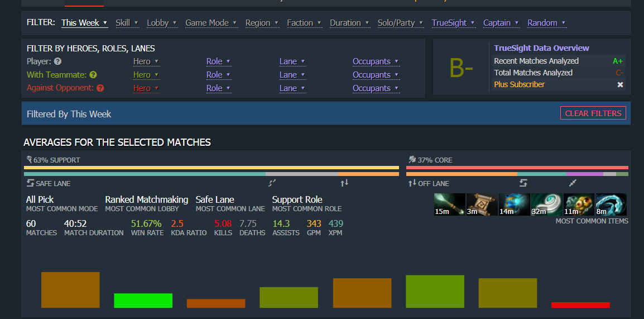The image size is (644, 319).
Task: Click the off lane icon beside OFF LANE
Action: pyautogui.click(x=412, y=183)
